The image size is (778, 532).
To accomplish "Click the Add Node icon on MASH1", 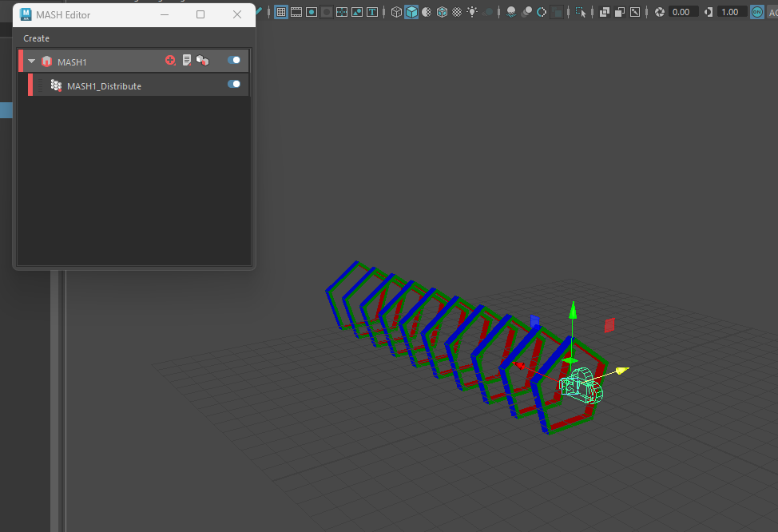I will tap(170, 61).
